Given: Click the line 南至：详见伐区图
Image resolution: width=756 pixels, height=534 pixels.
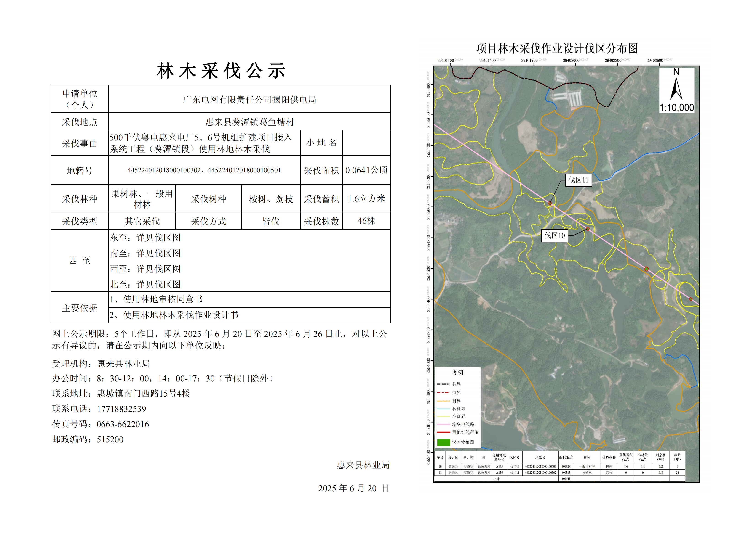Looking at the screenshot, I should [145, 253].
